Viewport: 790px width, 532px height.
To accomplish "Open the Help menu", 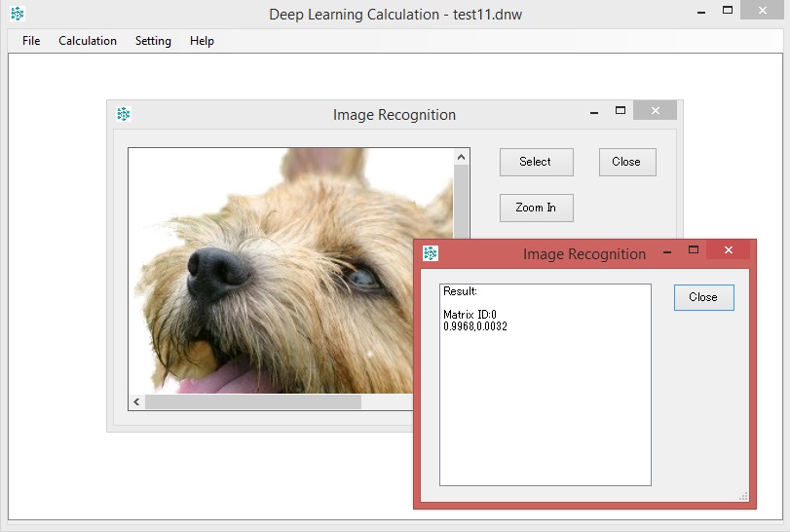I will (202, 41).
